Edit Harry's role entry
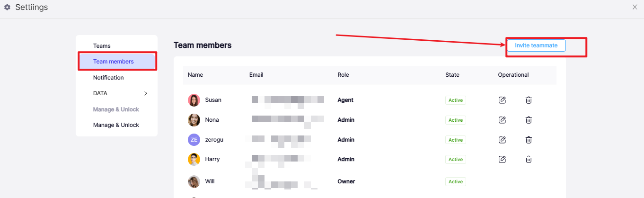The image size is (644, 198). (x=503, y=159)
